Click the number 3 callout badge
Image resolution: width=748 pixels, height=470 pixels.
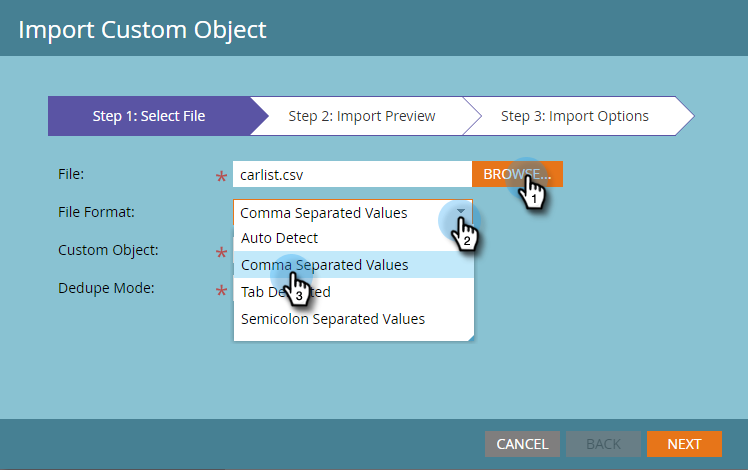point(298,295)
